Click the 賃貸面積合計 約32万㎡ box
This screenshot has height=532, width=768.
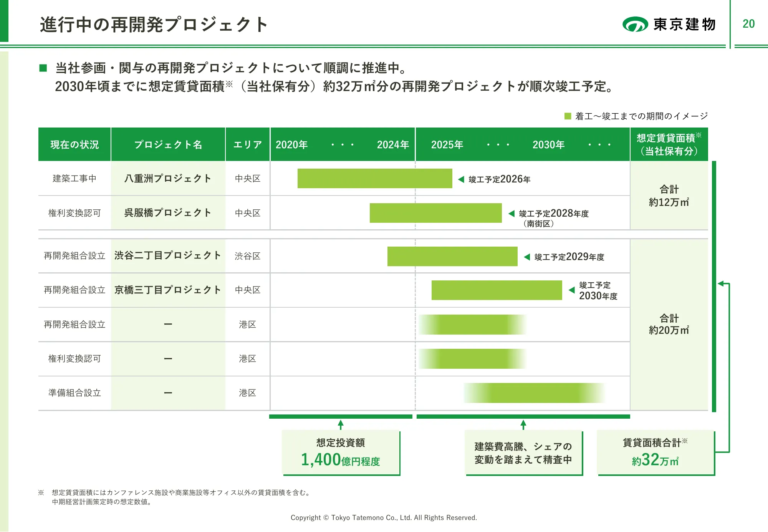pos(655,452)
